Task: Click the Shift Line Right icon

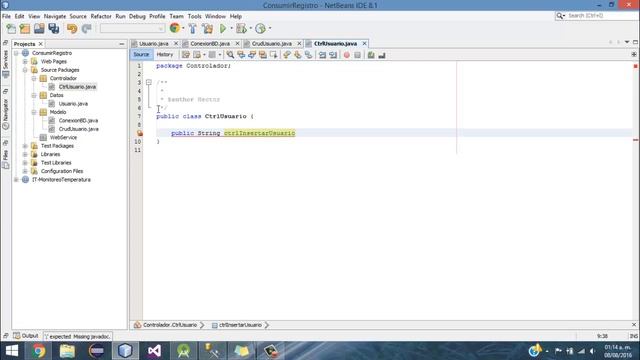Action: (333, 55)
